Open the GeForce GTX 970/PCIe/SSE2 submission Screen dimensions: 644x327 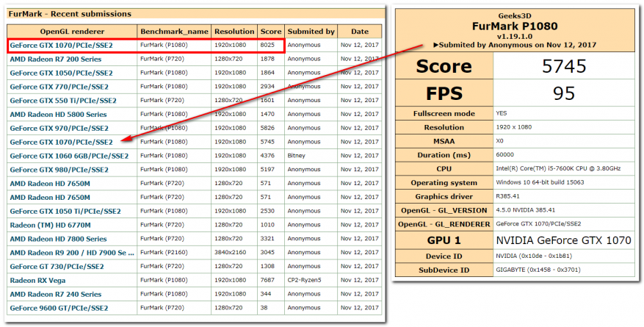click(59, 128)
